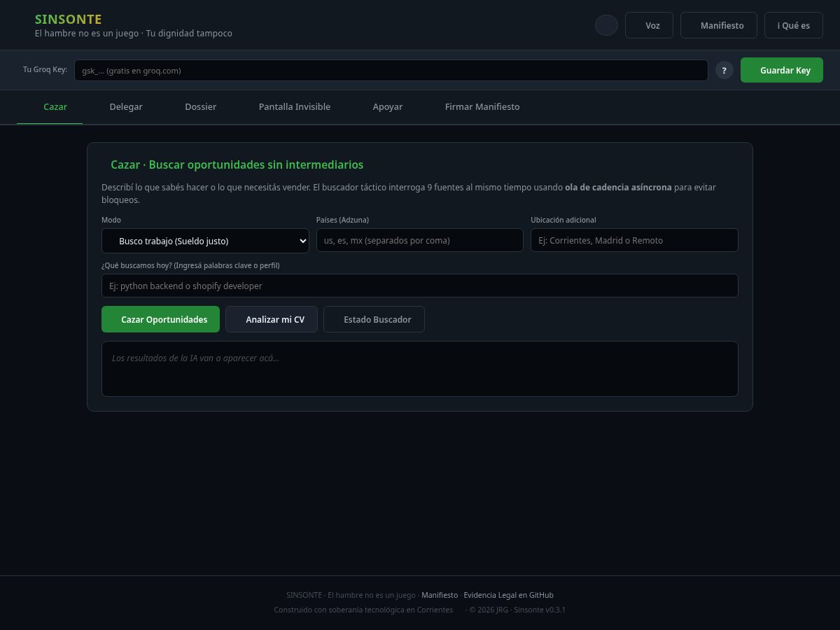Click the Países (Adzuna) input field
This screenshot has width=840, height=630.
[420, 240]
